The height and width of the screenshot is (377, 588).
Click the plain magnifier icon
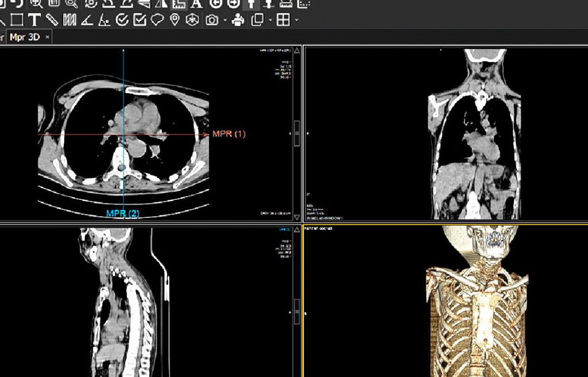71,3
